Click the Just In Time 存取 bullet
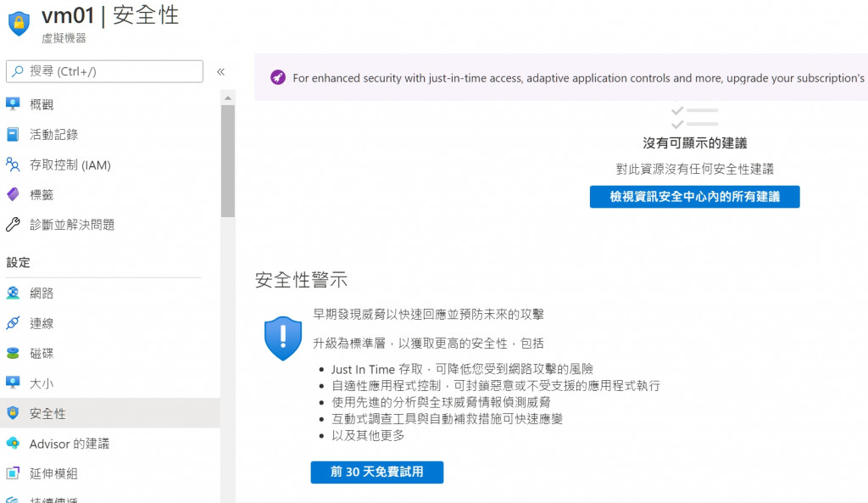Viewport: 868px width, 503px height. (x=462, y=369)
